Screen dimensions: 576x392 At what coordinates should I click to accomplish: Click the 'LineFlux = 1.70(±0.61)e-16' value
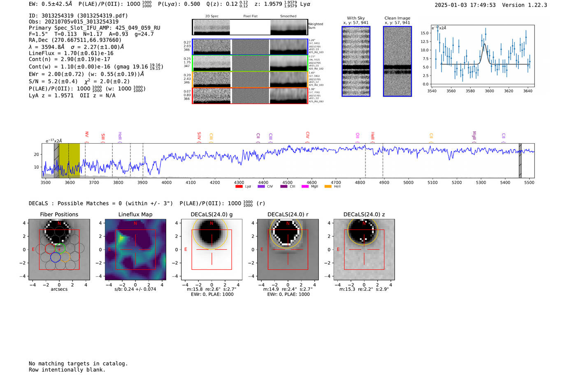click(x=71, y=53)
